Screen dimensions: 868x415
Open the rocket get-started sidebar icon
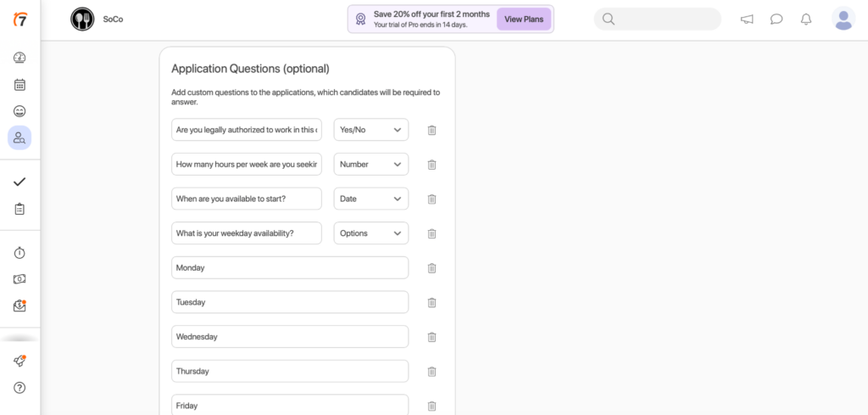click(19, 362)
